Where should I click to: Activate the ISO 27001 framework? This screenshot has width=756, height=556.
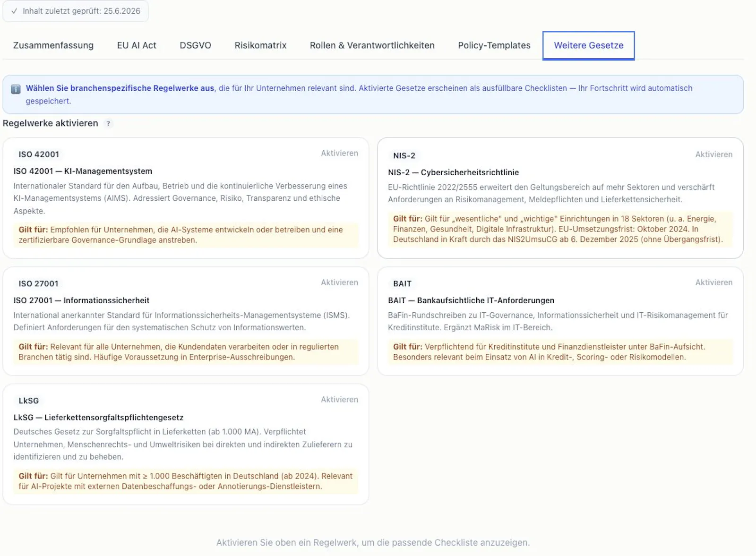tap(339, 282)
